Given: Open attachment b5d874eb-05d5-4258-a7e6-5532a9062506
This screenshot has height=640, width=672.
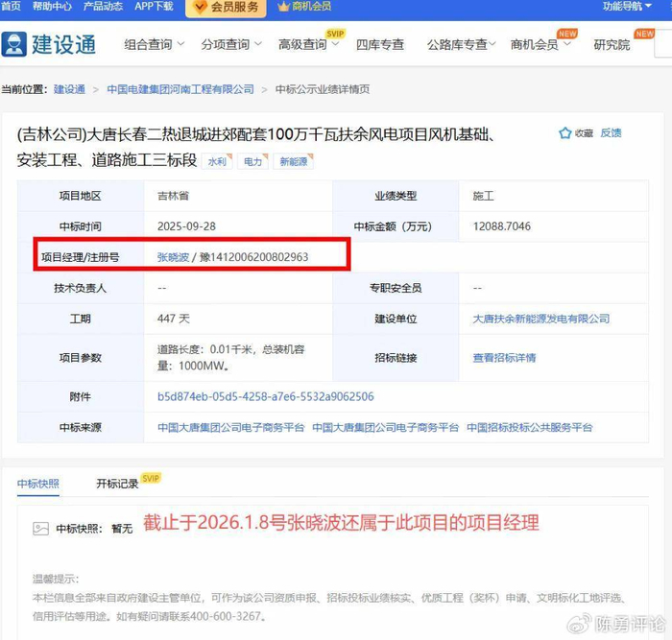Looking at the screenshot, I should [x=266, y=396].
